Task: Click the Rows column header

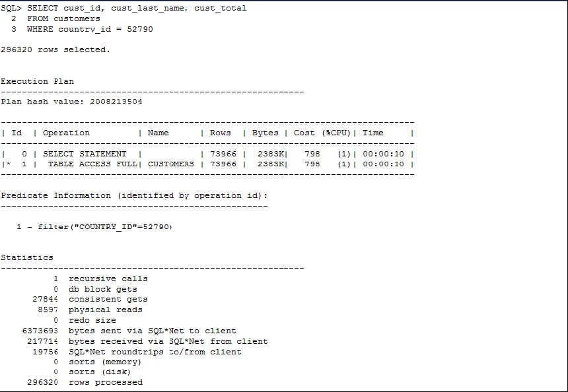Action: click(x=220, y=133)
